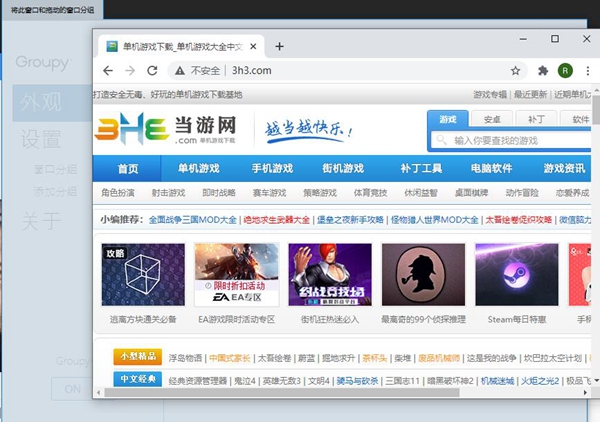Open 街机游戏 in the navigation bar
The width and height of the screenshot is (600, 422).
343,168
